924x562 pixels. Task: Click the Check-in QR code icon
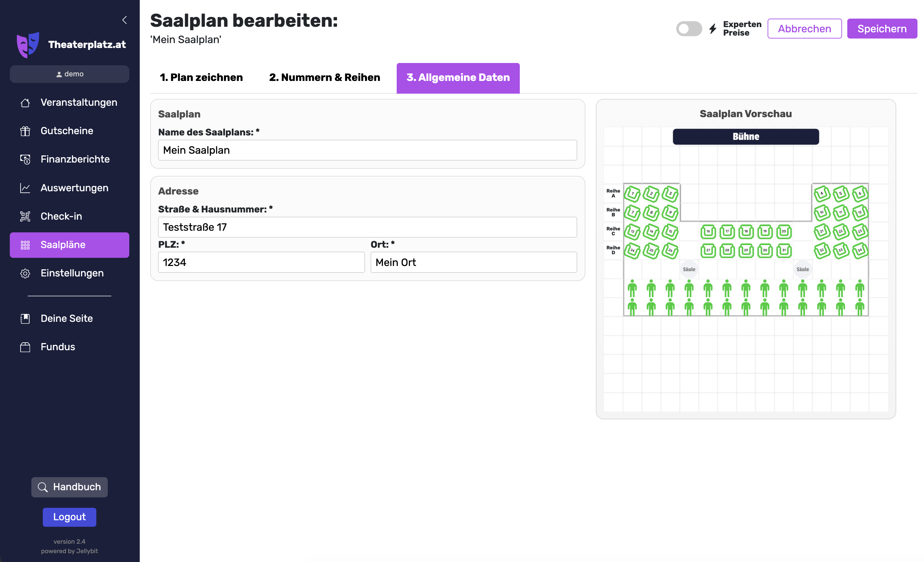pyautogui.click(x=25, y=216)
